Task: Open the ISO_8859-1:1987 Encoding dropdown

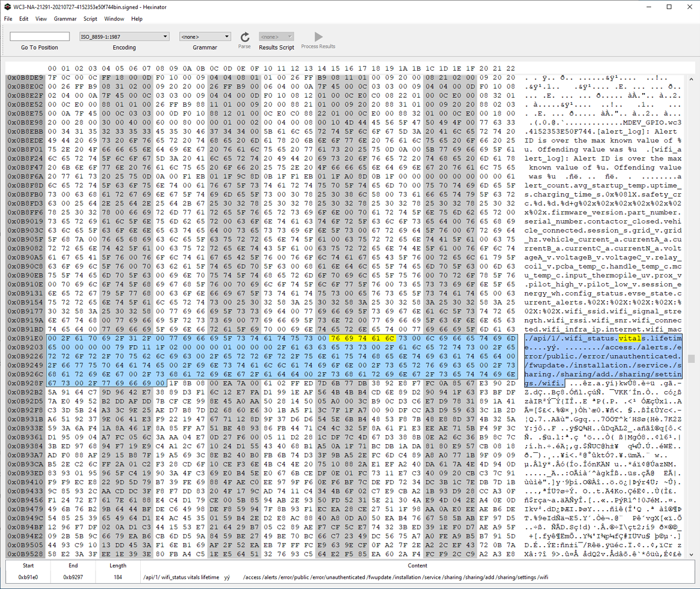Action: 124,37
